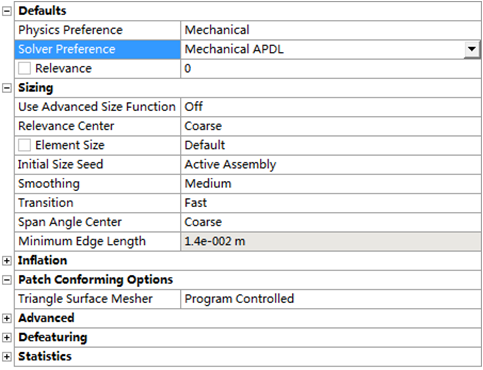Open the Solver Preference dropdown arrow
This screenshot has height=370, width=483.
pyautogui.click(x=472, y=49)
